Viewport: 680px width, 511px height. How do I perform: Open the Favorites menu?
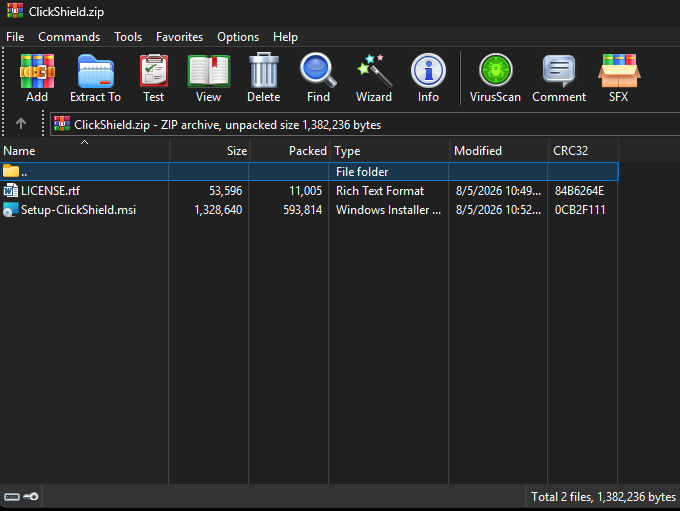point(180,37)
